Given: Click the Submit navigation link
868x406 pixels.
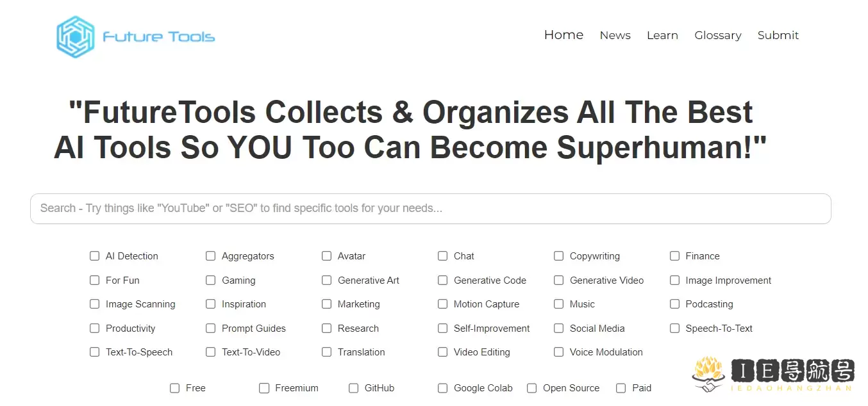Looking at the screenshot, I should pyautogui.click(x=778, y=36).
